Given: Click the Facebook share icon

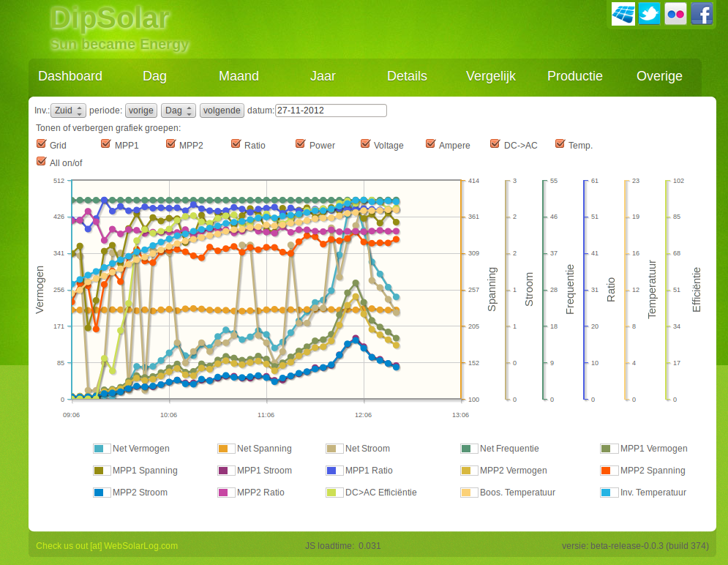Looking at the screenshot, I should [x=701, y=14].
